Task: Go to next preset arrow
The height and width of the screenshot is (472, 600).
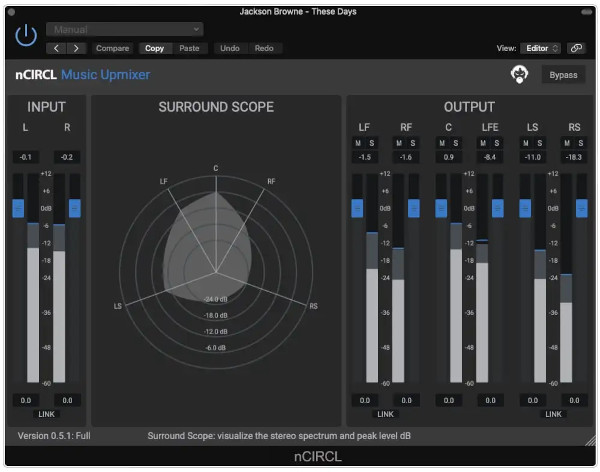Action: tap(76, 48)
